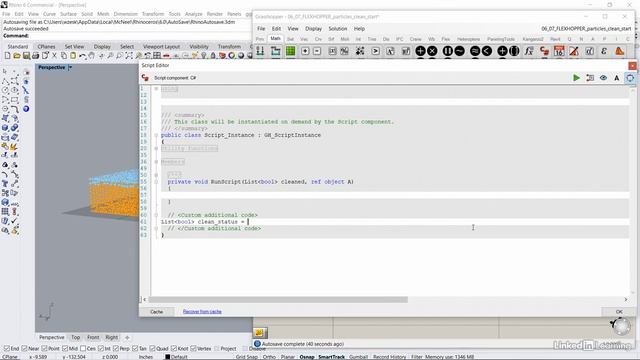
Task: Toggle the Point osnap checkbox
Action: tap(44, 349)
